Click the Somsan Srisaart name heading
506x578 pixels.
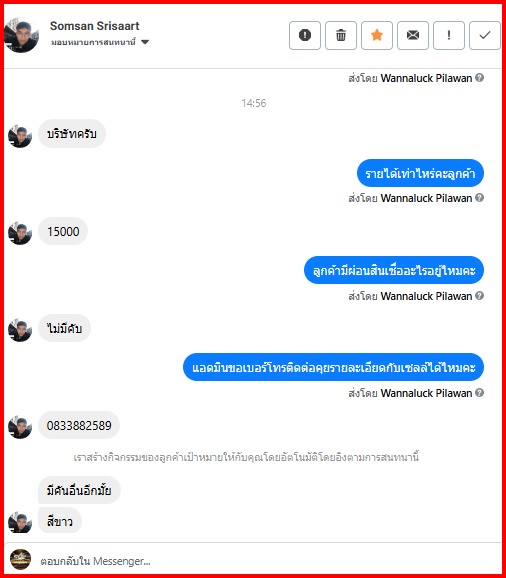tap(95, 26)
